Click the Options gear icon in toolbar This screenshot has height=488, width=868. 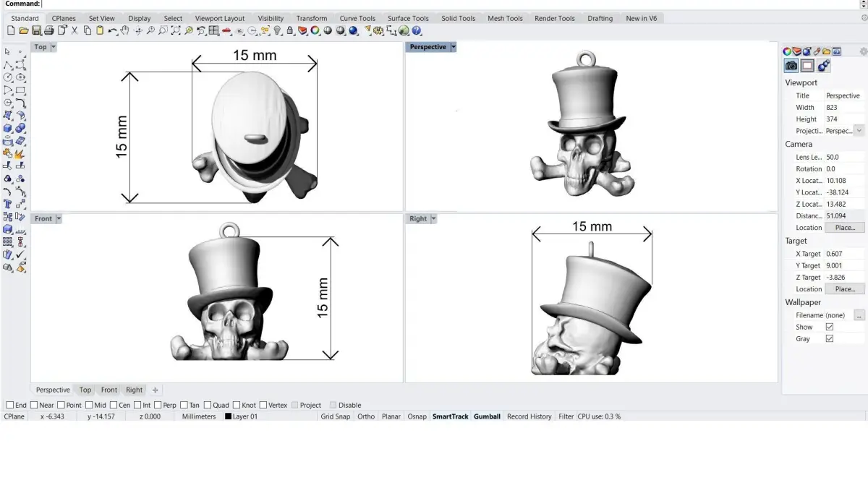tap(378, 30)
